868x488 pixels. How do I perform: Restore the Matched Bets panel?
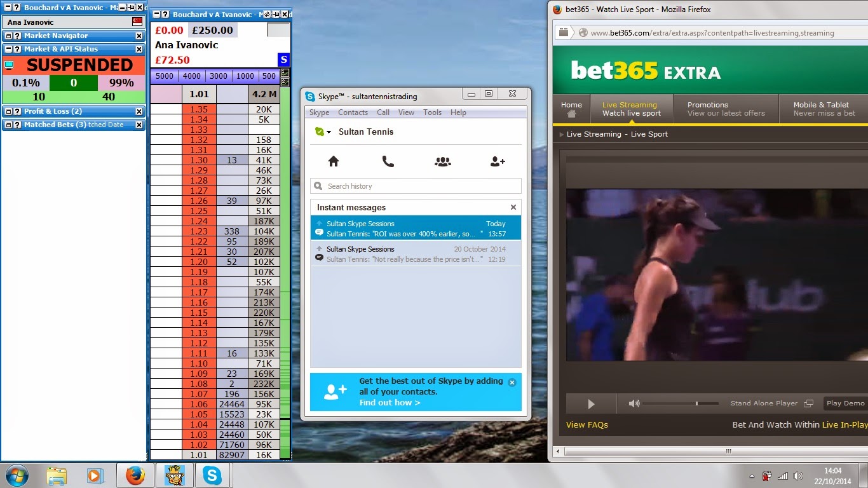tap(8, 125)
